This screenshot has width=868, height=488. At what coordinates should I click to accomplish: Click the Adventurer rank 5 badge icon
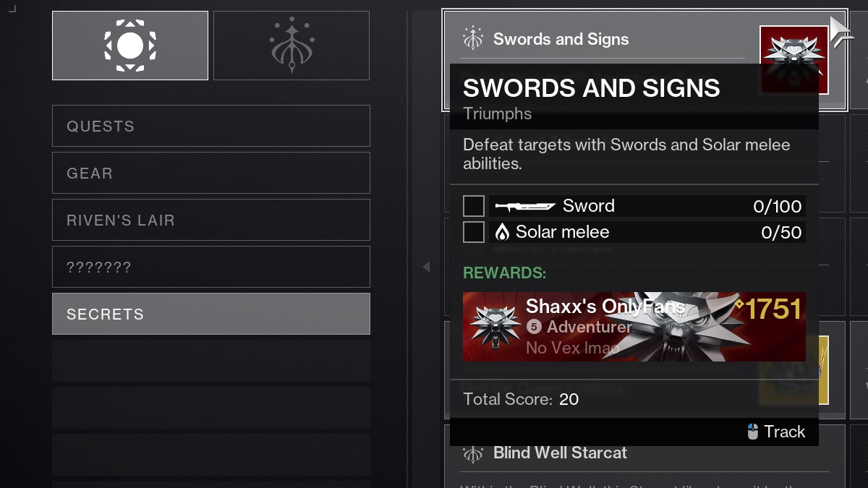534,327
